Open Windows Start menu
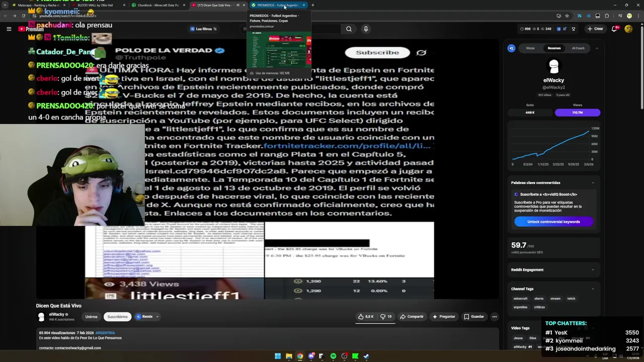 [278, 356]
